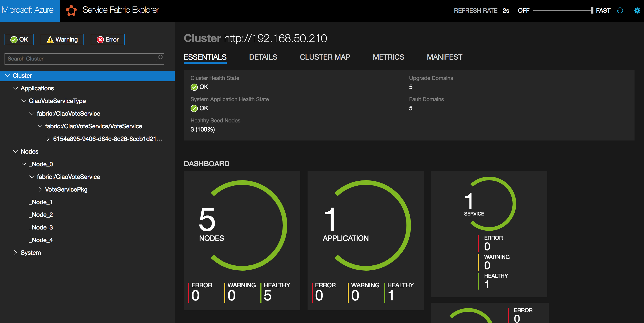This screenshot has height=323, width=644.
Task: Select _Node_1 in the tree
Action: pos(40,202)
